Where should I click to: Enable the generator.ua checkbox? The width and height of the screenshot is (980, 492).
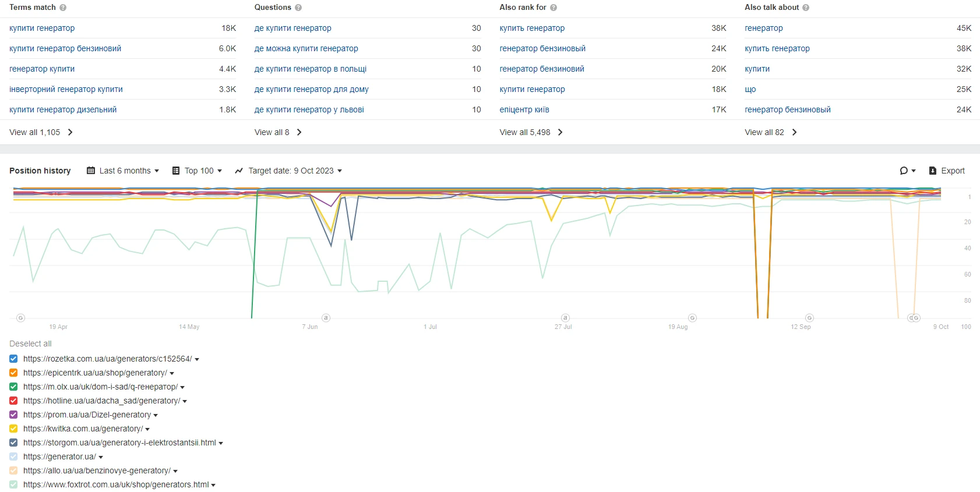point(13,456)
